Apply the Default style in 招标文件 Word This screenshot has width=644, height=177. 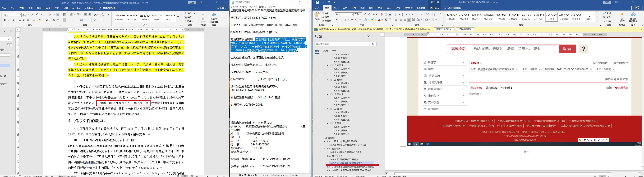click(x=145, y=17)
